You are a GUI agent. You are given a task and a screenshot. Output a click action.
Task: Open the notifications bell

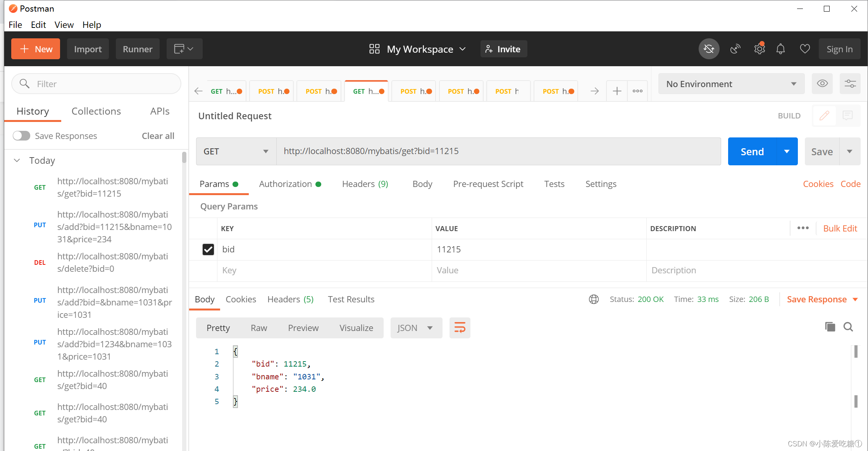tap(781, 49)
